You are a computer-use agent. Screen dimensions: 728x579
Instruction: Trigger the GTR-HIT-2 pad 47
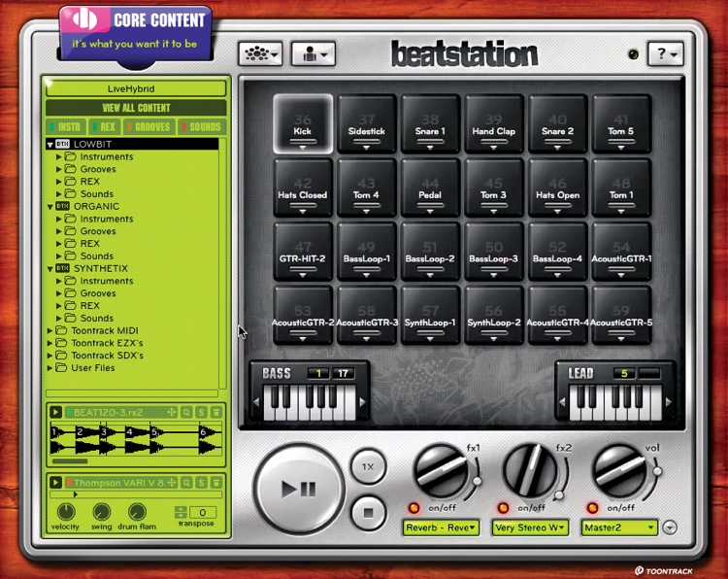tap(303, 251)
